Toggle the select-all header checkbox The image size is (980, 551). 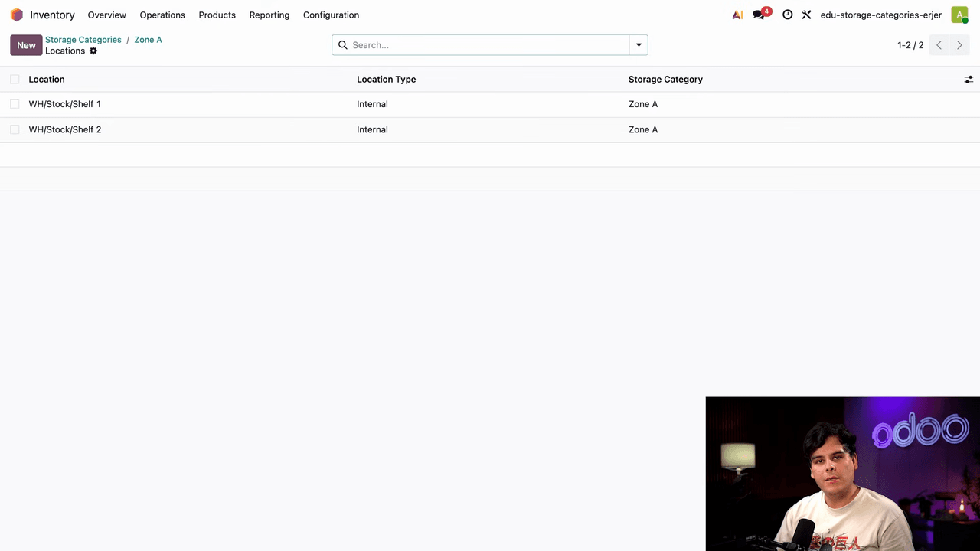(x=15, y=80)
